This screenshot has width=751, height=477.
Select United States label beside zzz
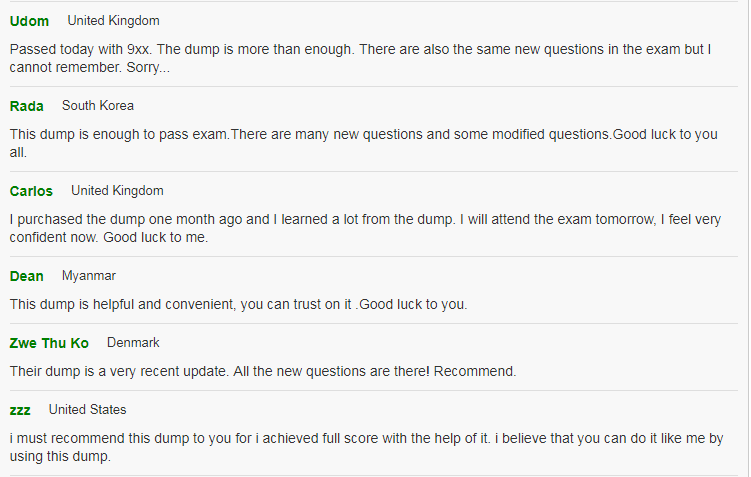click(x=88, y=409)
